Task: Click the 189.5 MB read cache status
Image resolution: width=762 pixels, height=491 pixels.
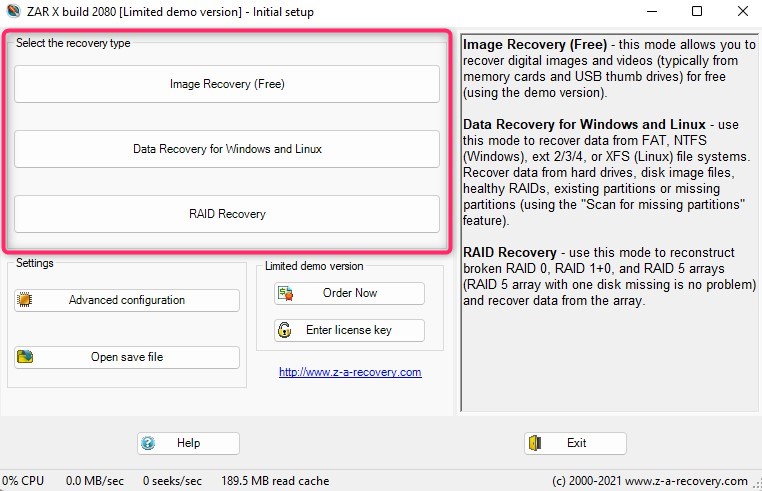Action: (275, 481)
